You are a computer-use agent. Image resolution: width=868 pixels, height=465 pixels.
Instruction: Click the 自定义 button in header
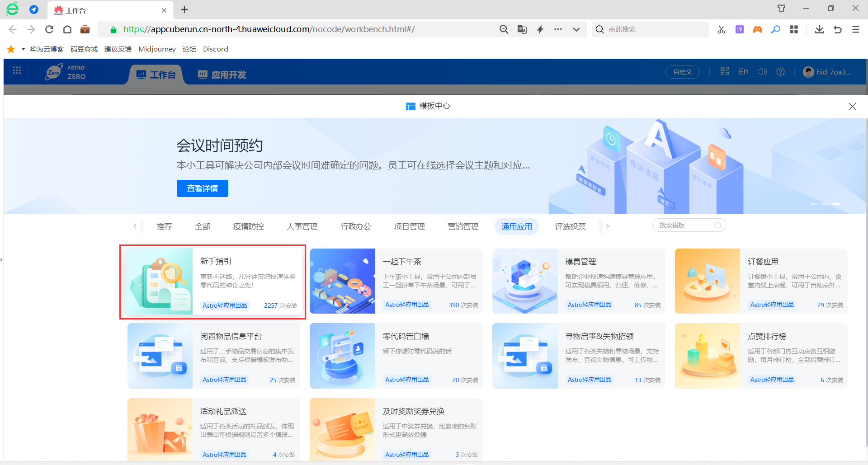coord(683,72)
